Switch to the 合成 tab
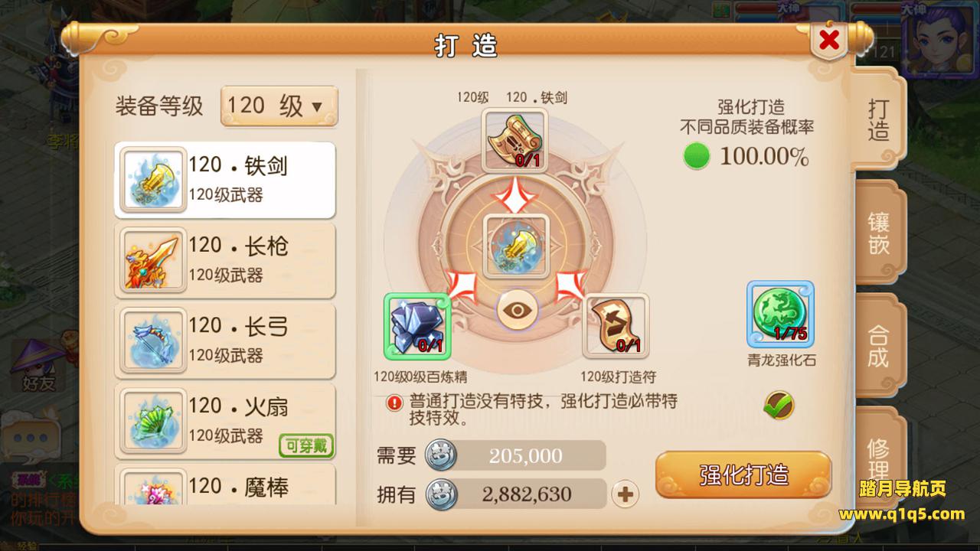Screen dimensions: 980x551 tap(879, 345)
